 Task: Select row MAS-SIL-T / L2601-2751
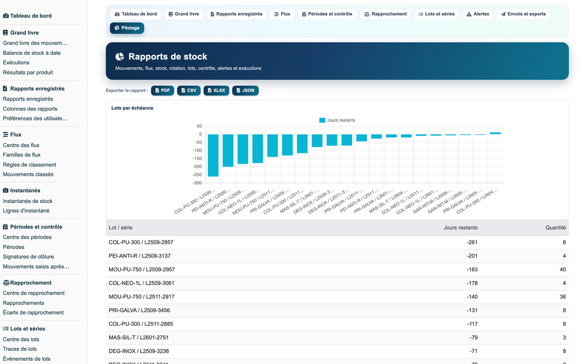337,338
